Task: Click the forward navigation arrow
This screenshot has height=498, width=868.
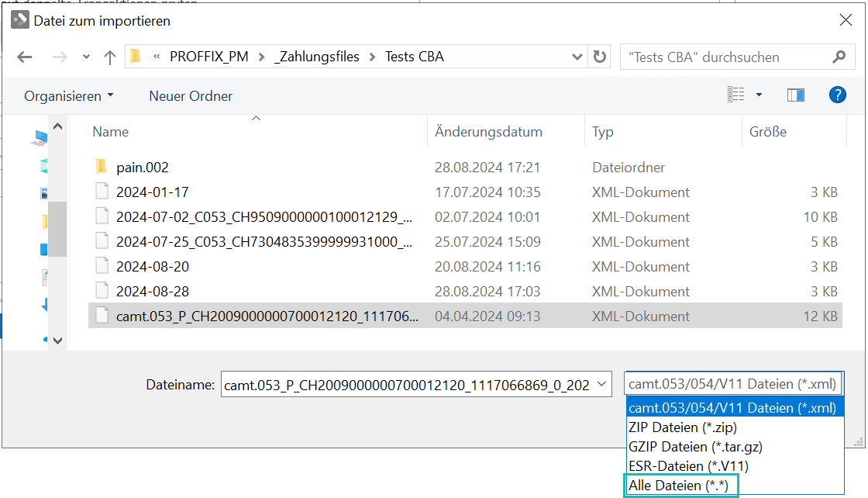Action: click(60, 57)
